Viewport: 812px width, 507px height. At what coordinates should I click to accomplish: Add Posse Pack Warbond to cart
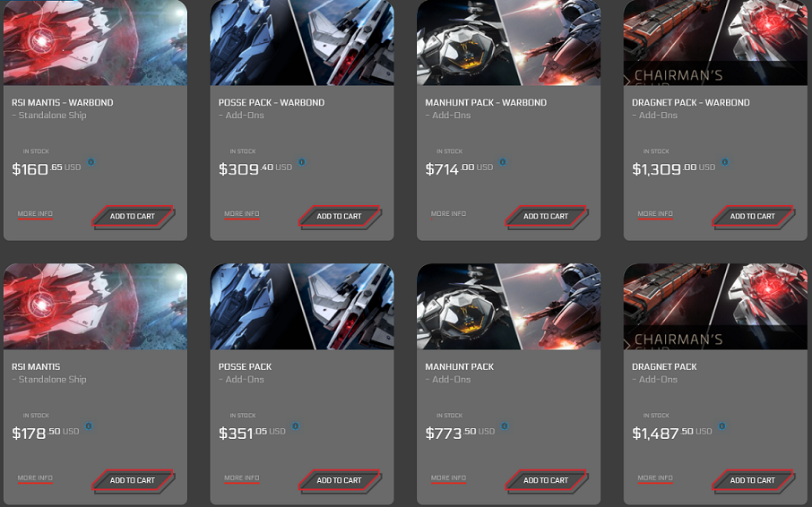pyautogui.click(x=339, y=216)
